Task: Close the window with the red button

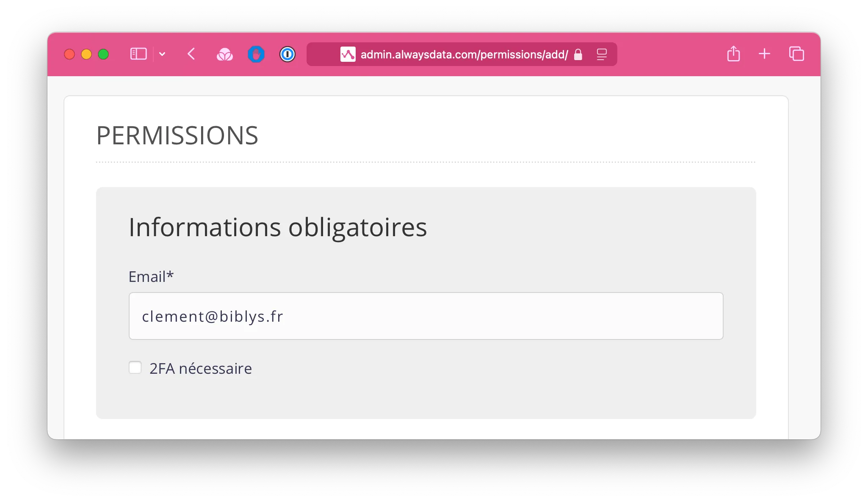Action: (x=69, y=54)
